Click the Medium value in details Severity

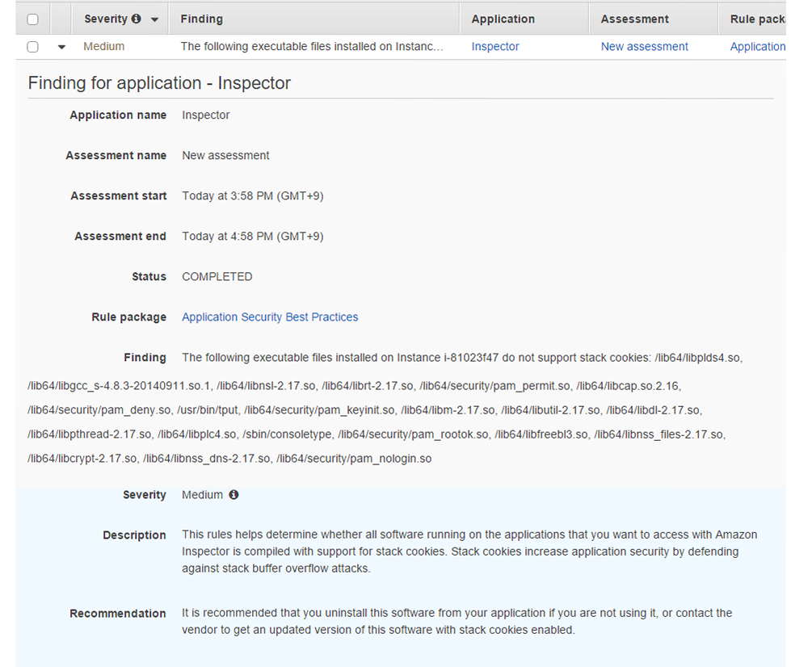point(203,495)
